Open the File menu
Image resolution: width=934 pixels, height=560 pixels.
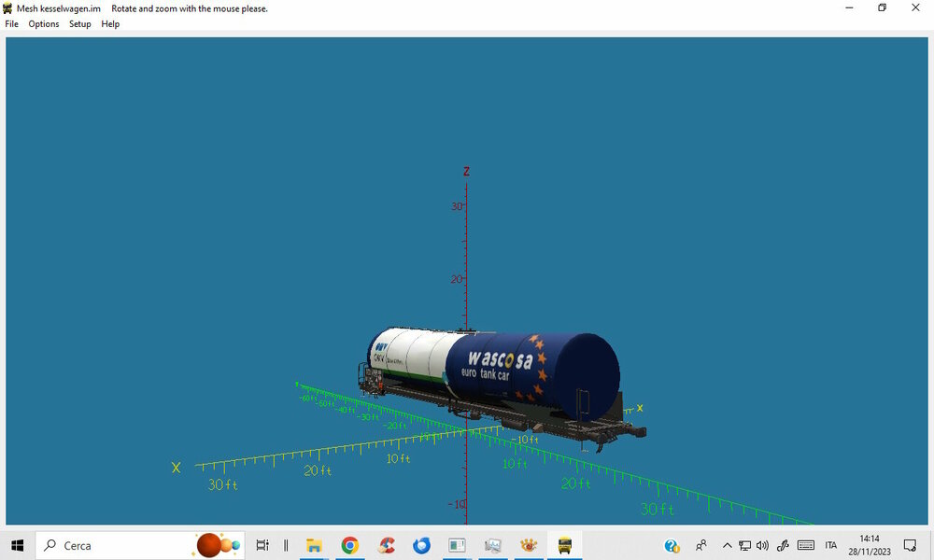click(x=12, y=24)
